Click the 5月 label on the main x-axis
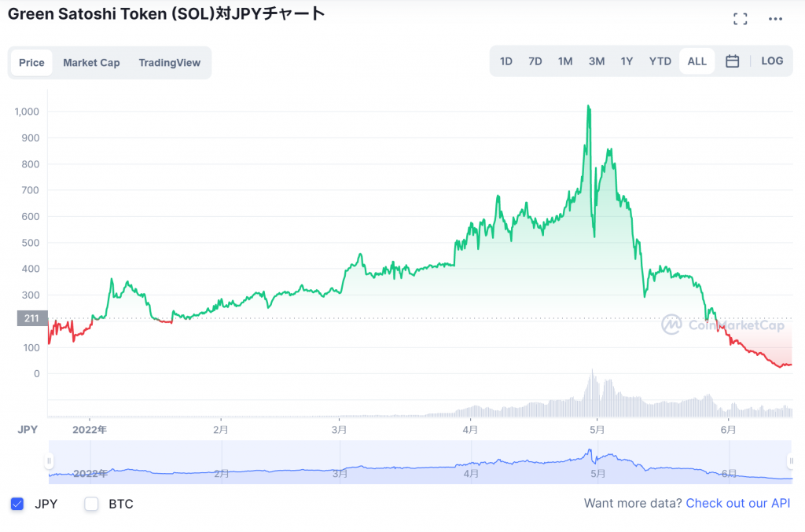This screenshot has height=532, width=805. [x=597, y=429]
